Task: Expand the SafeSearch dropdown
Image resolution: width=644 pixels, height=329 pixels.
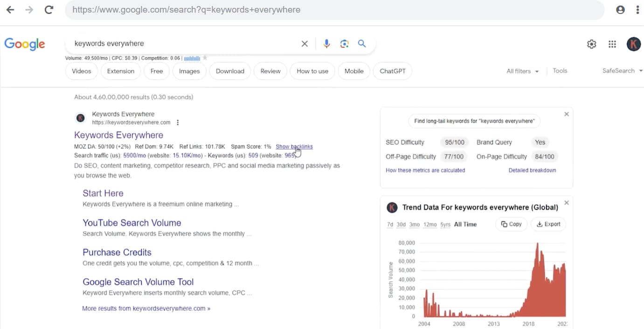Action: (x=623, y=71)
